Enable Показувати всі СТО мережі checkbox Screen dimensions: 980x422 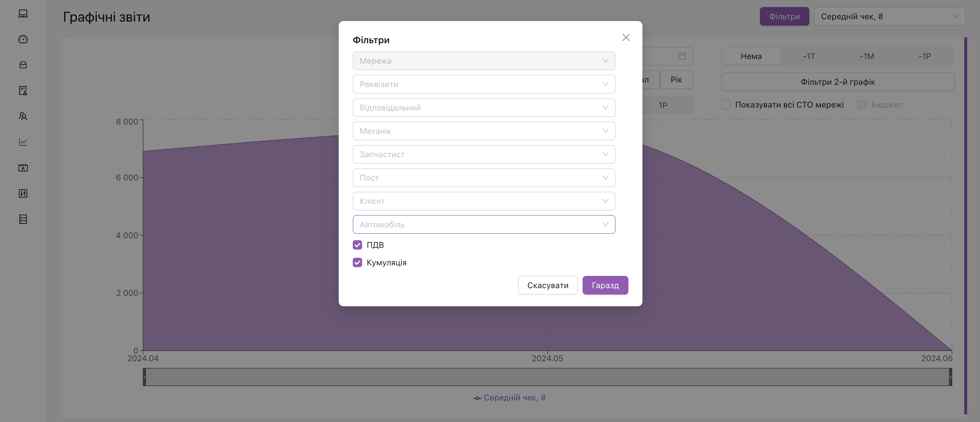pos(726,105)
